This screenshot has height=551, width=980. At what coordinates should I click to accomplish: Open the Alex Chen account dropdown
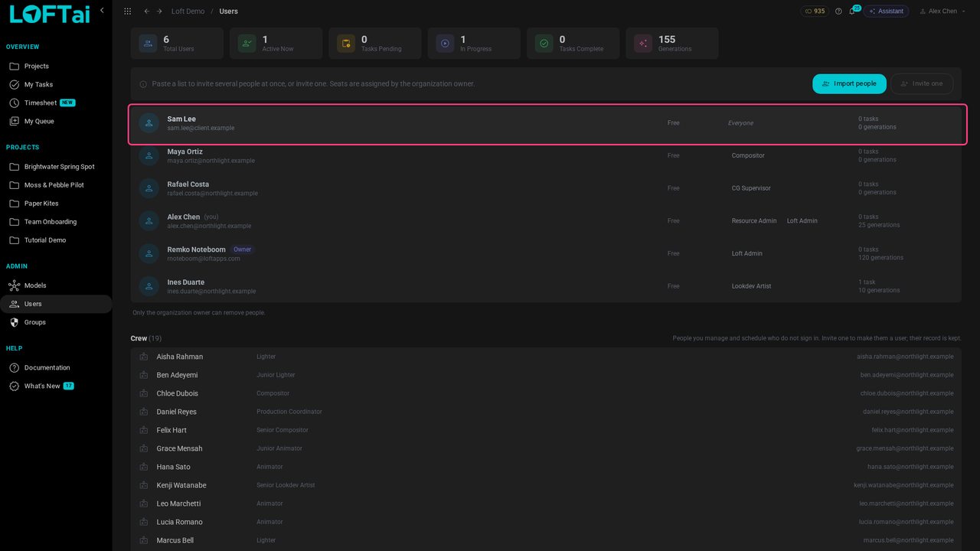(x=942, y=11)
